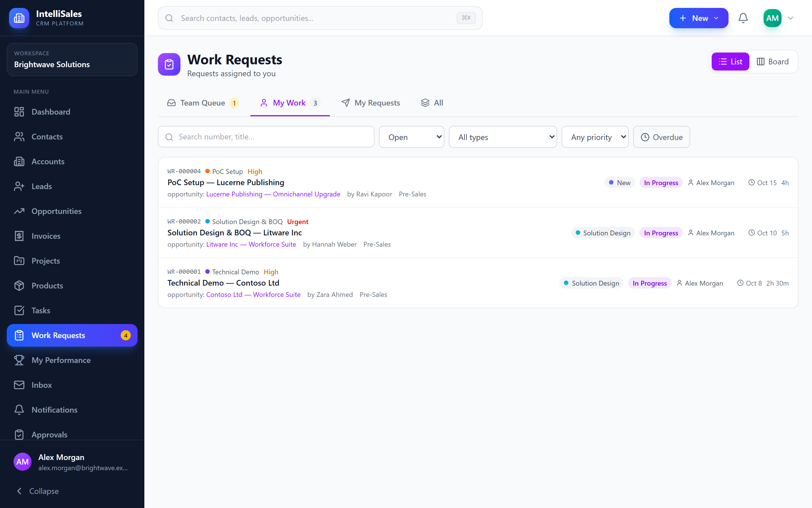Click the assignee icon in WR-000001 row
This screenshot has height=508, width=812.
(679, 283)
